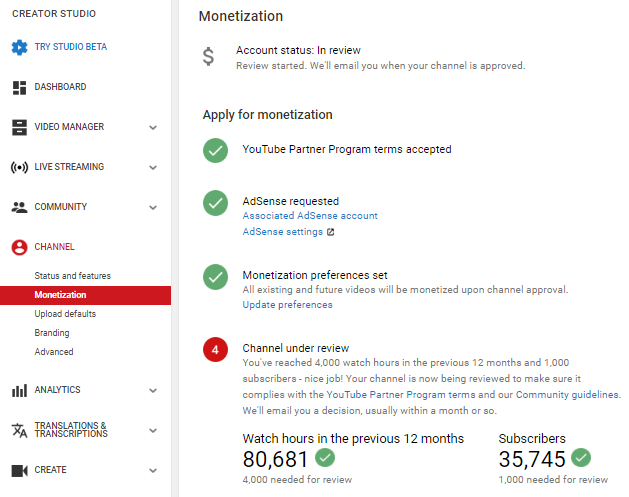Click the green check next to 35,745 subscribers
Screen dimensions: 629x497
tap(581, 458)
